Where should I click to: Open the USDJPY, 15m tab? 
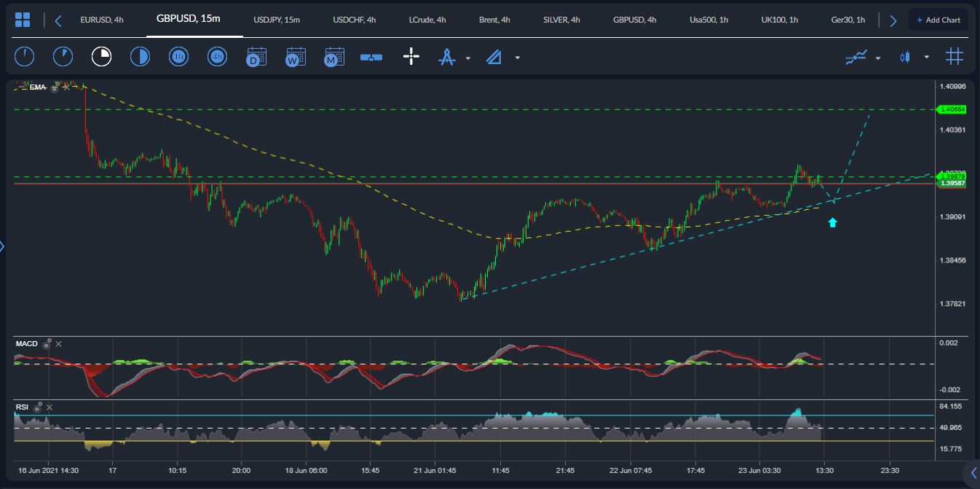tap(277, 20)
